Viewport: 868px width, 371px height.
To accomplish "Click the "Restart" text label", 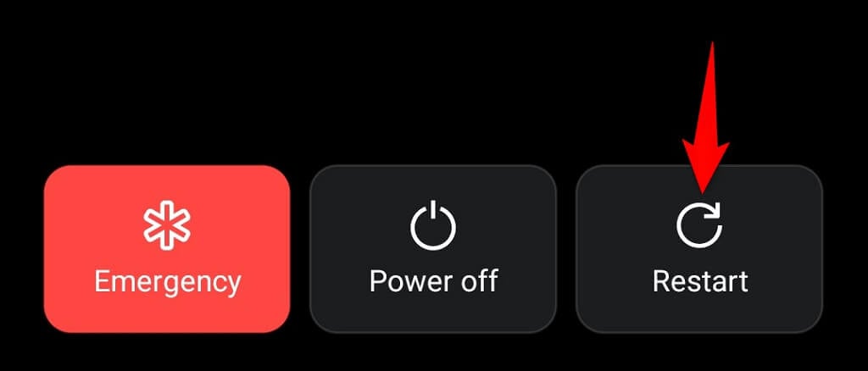I will coord(700,281).
